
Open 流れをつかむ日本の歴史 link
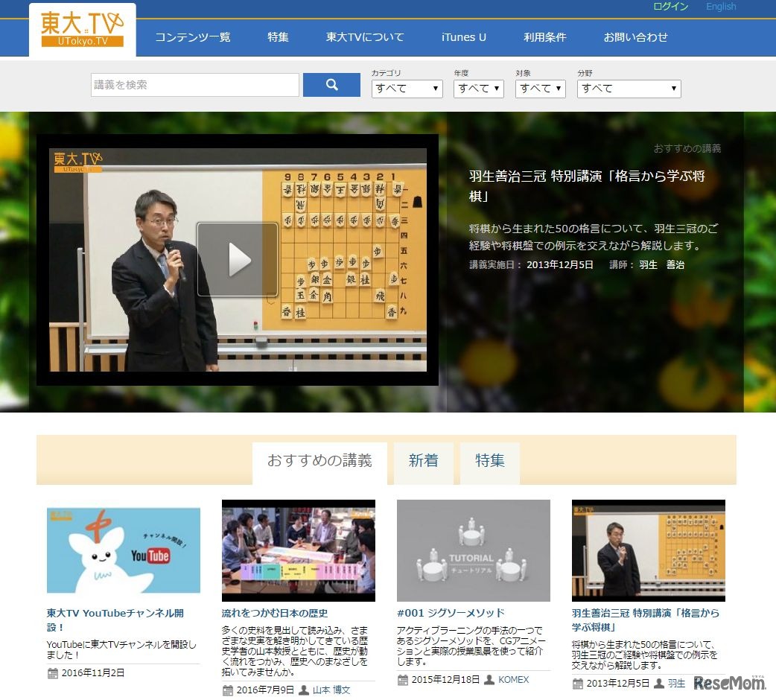(x=275, y=613)
